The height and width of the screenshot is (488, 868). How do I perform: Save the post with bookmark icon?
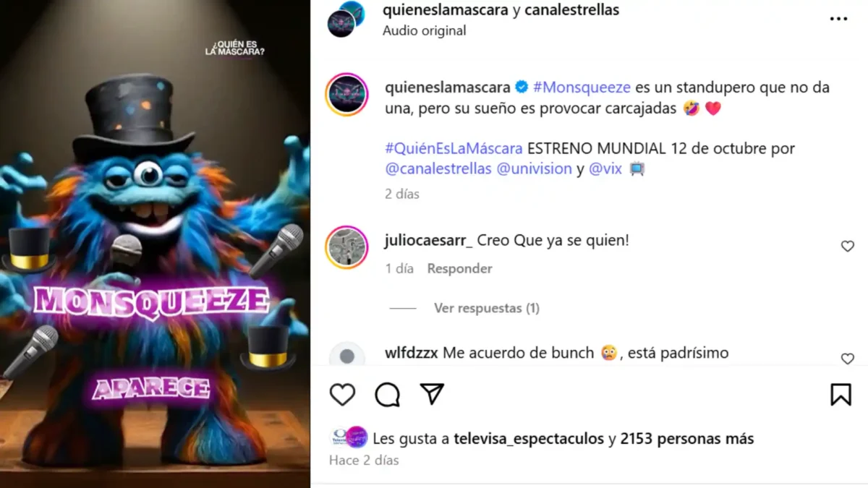pyautogui.click(x=841, y=394)
